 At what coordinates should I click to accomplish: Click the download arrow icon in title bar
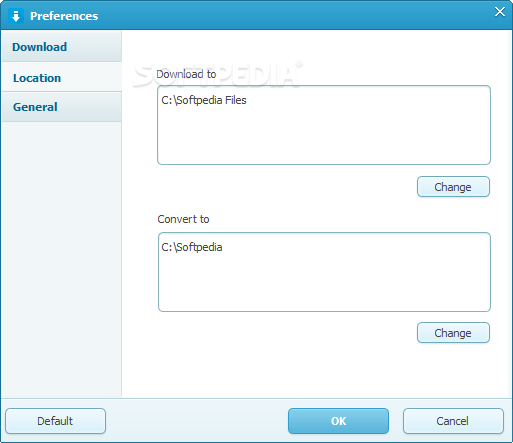click(x=16, y=16)
